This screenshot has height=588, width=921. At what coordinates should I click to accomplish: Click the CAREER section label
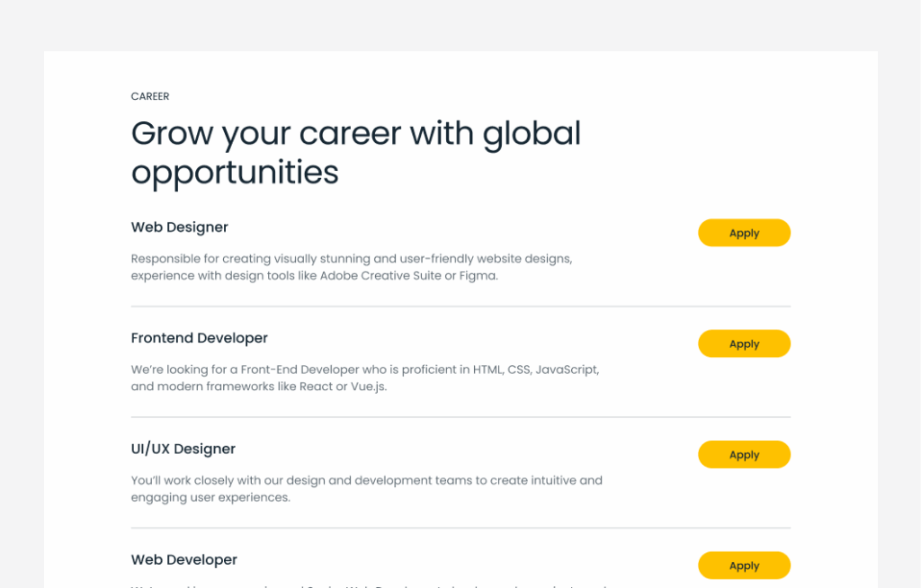150,96
